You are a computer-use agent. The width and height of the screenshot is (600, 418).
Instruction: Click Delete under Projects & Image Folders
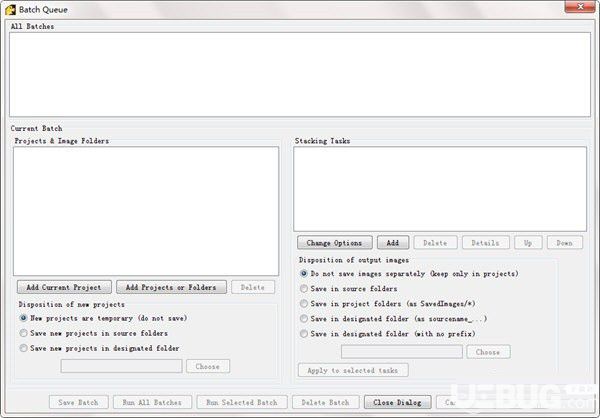tap(253, 287)
